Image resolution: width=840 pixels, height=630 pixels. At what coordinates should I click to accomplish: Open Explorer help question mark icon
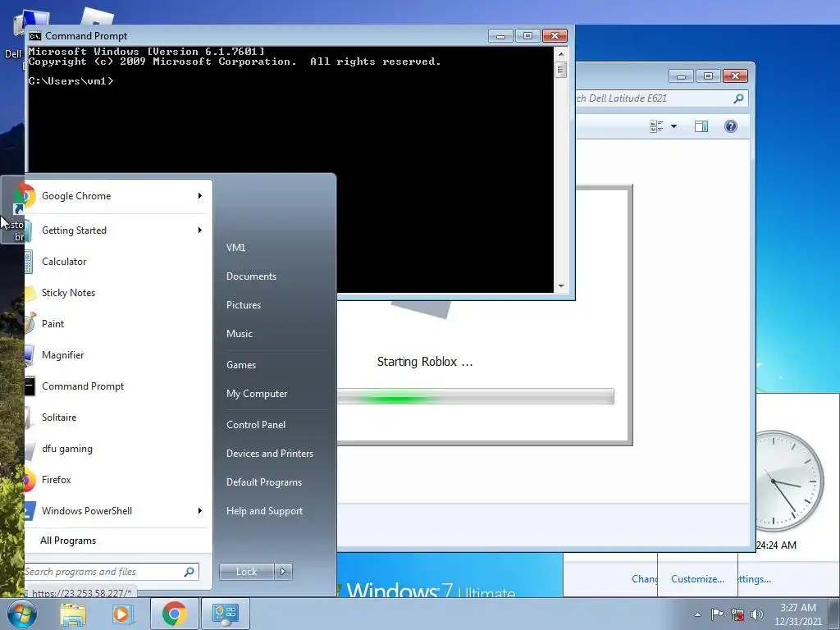pos(731,126)
